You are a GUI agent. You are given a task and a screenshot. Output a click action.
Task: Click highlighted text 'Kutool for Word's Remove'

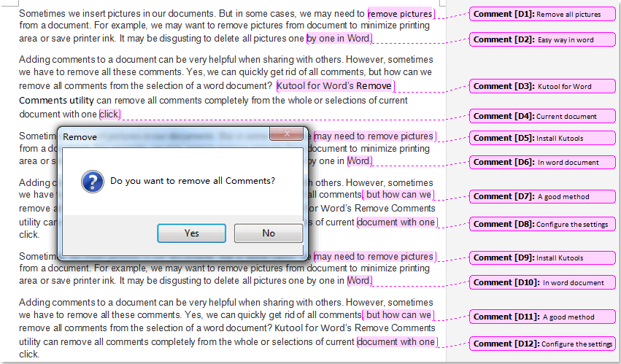334,86
